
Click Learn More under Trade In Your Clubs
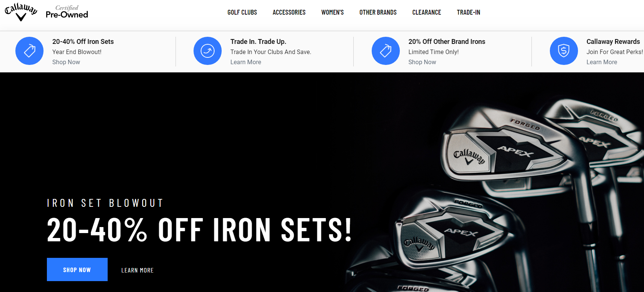pyautogui.click(x=246, y=62)
